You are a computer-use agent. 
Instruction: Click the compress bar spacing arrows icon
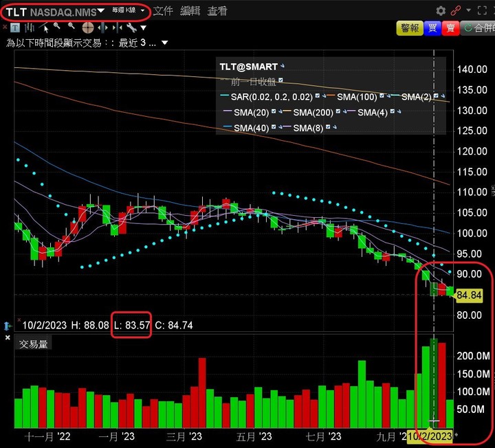click(x=117, y=27)
